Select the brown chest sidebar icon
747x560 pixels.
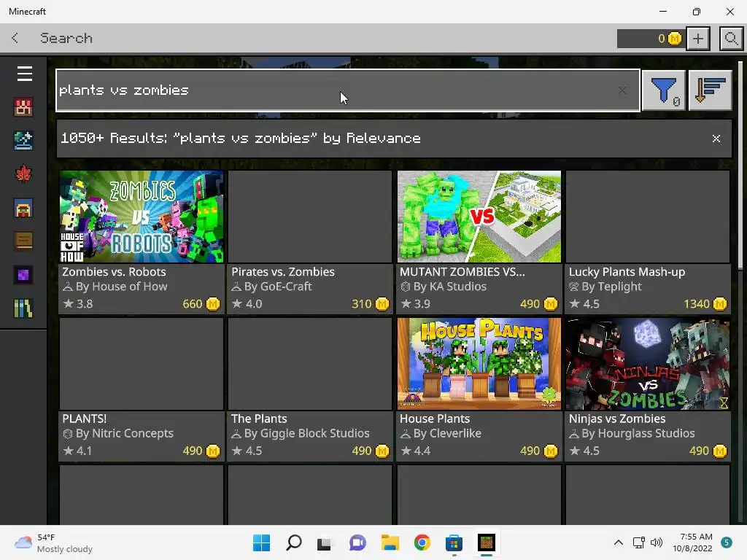(x=23, y=241)
